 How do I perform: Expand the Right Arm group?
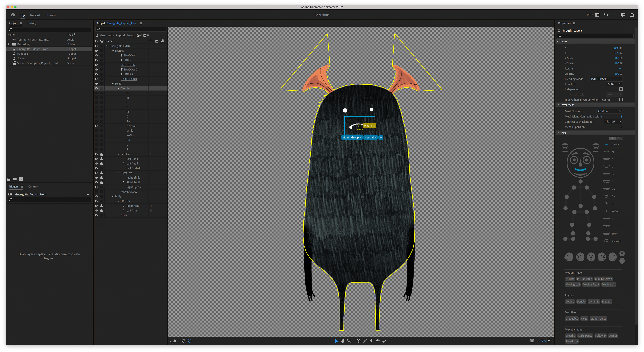[124, 206]
